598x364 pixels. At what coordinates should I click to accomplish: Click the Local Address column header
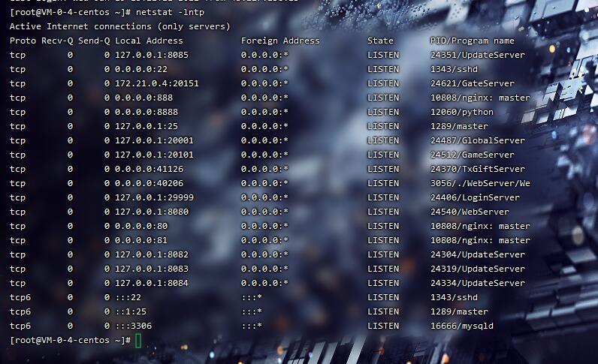[x=149, y=41]
